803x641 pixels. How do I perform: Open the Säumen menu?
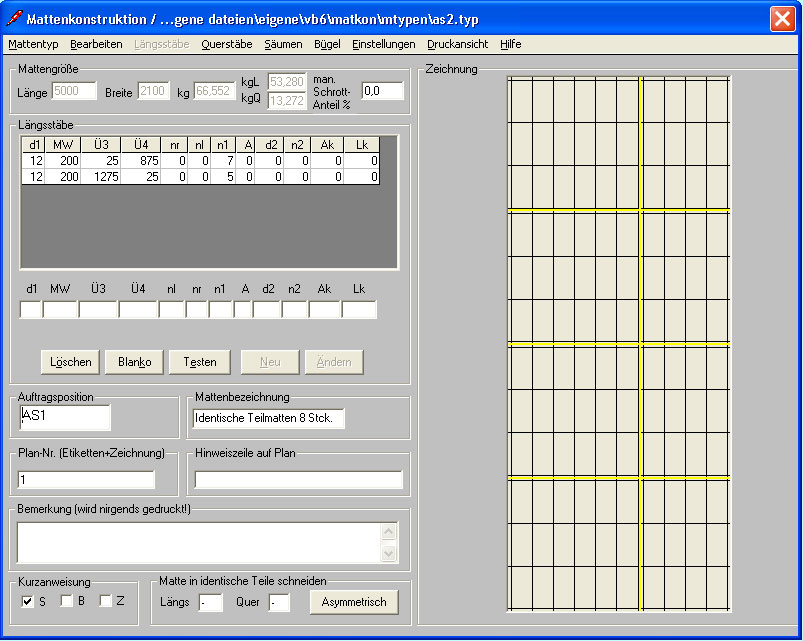283,44
